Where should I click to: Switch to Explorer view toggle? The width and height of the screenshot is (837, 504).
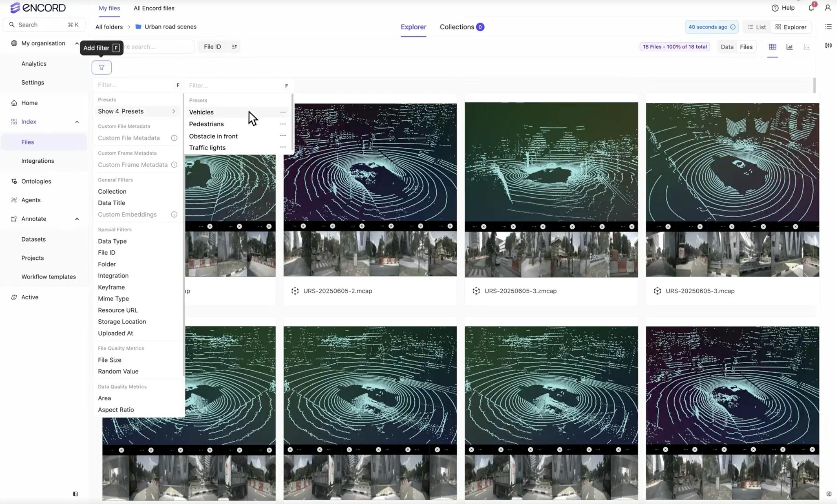click(x=791, y=27)
